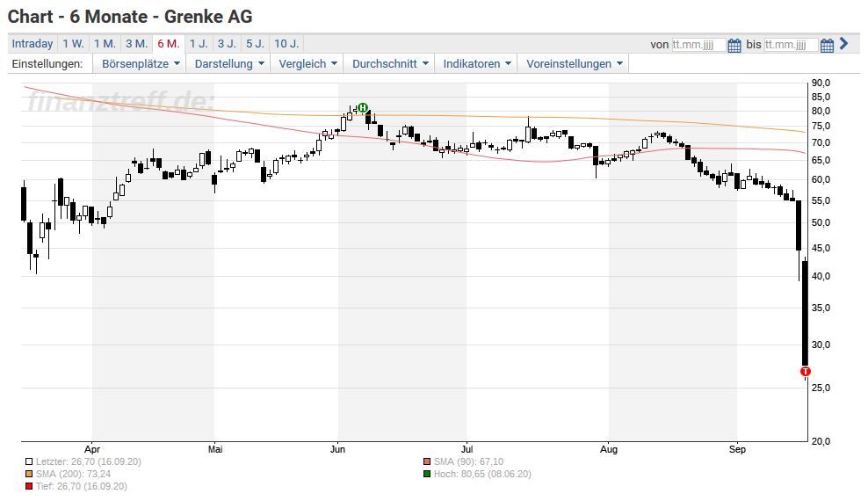The width and height of the screenshot is (868, 501).
Task: Open the Darstellung dropdown
Action: 228,63
